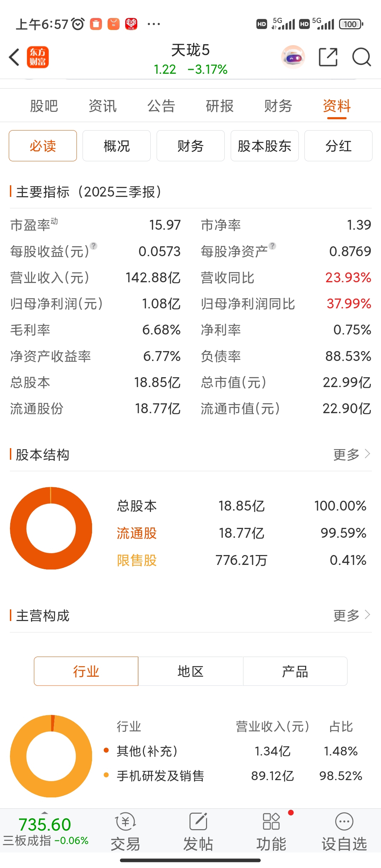Switch 主营构成 to 地区 segment
Image resolution: width=381 pixels, height=868 pixels.
(190, 671)
